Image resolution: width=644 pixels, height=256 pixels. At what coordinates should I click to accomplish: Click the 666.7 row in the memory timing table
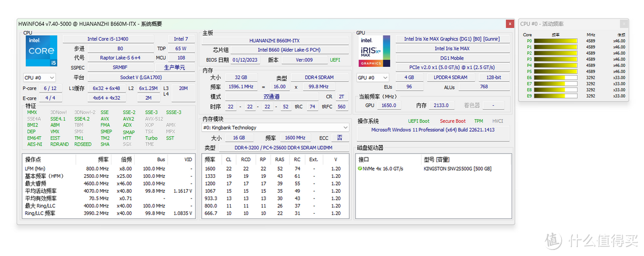click(274, 213)
